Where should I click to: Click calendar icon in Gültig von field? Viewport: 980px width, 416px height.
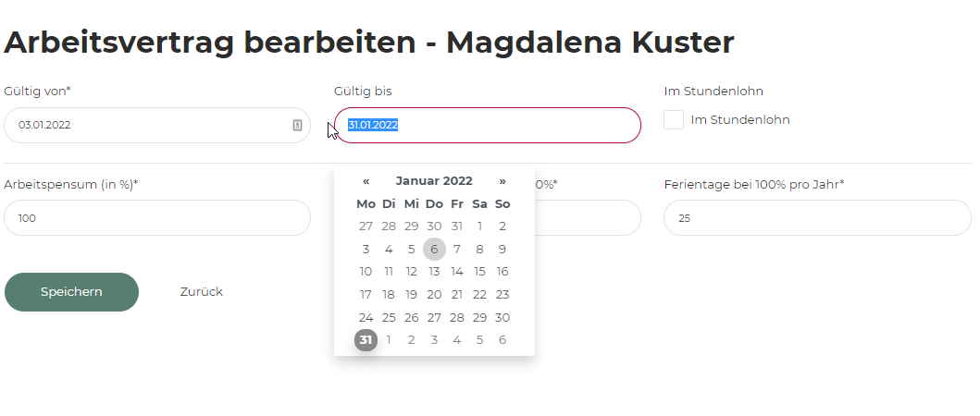coord(297,125)
